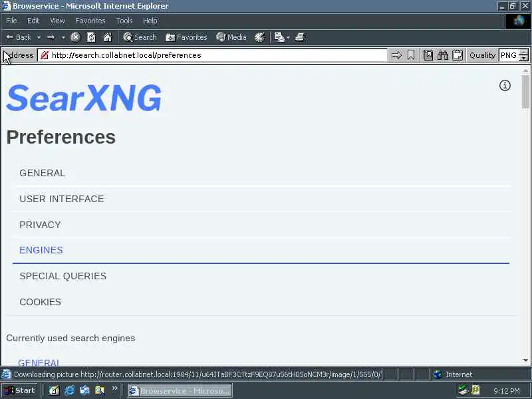532x399 pixels.
Task: Select the ENGINES tab
Action: [x=41, y=251]
